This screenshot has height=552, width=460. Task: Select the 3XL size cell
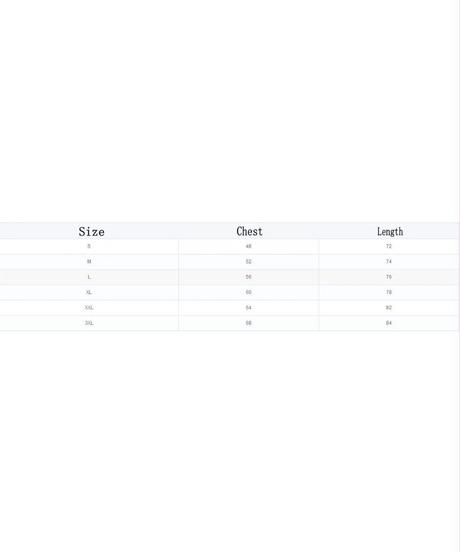point(89,323)
